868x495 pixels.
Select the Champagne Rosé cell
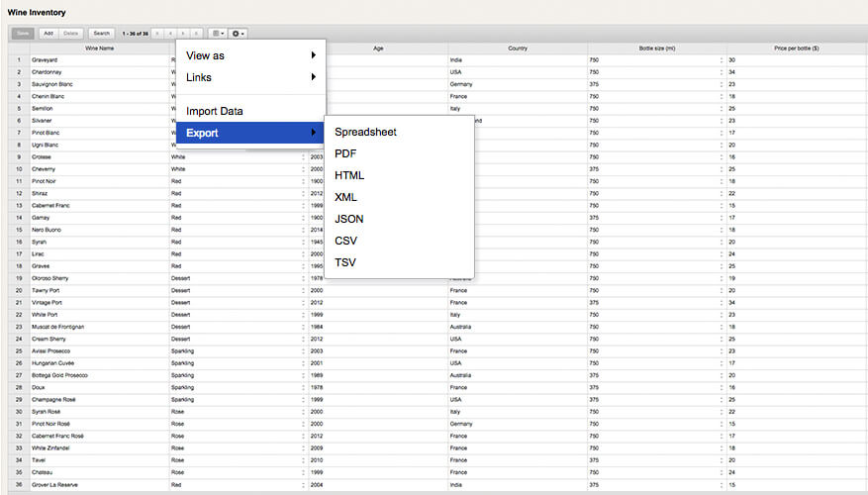pyautogui.click(x=100, y=399)
